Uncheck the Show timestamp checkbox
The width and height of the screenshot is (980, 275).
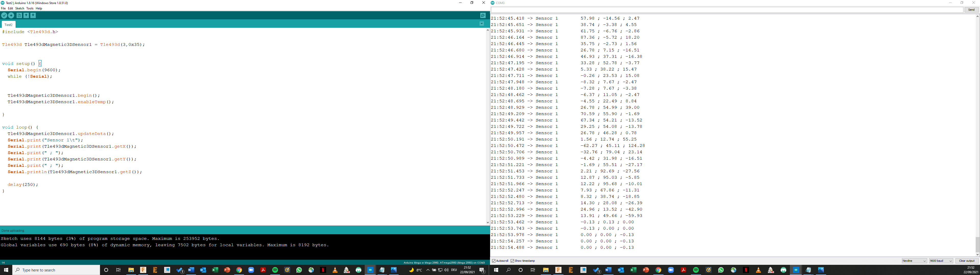coord(512,261)
